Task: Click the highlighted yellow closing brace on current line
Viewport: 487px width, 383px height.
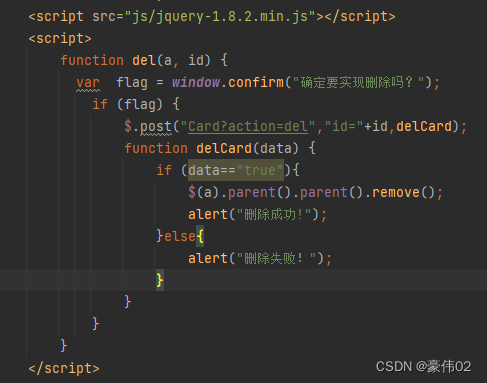Action: click(160, 280)
